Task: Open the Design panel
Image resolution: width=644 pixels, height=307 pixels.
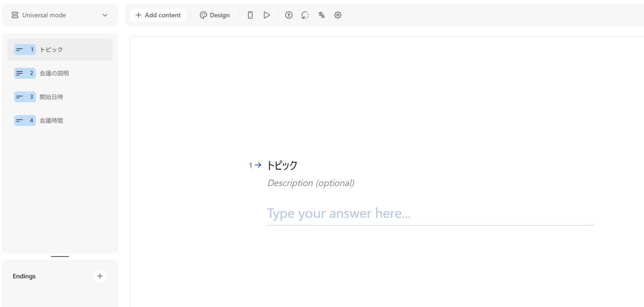Action: pos(215,15)
